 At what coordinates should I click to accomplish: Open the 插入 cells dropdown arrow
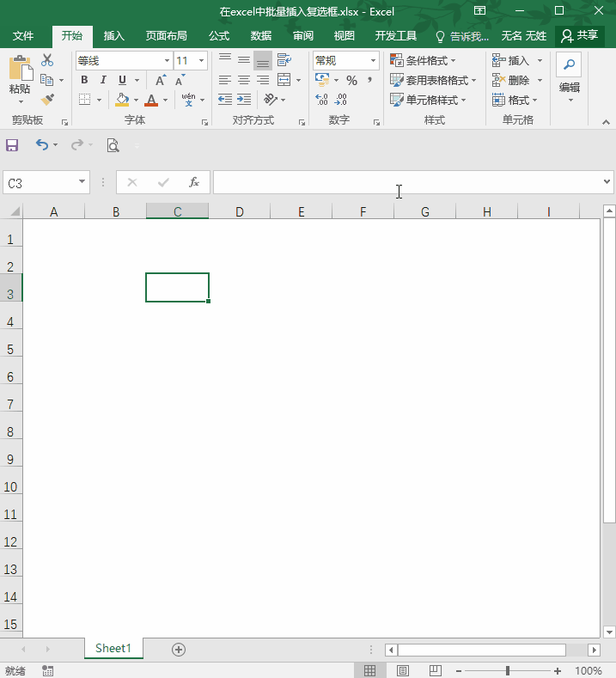(540, 60)
